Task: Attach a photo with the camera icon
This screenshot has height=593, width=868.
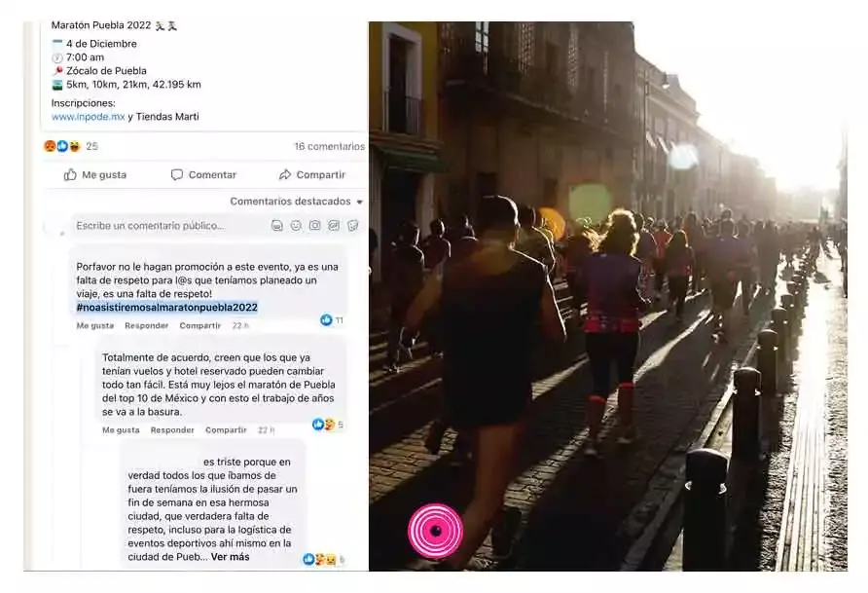Action: click(315, 226)
